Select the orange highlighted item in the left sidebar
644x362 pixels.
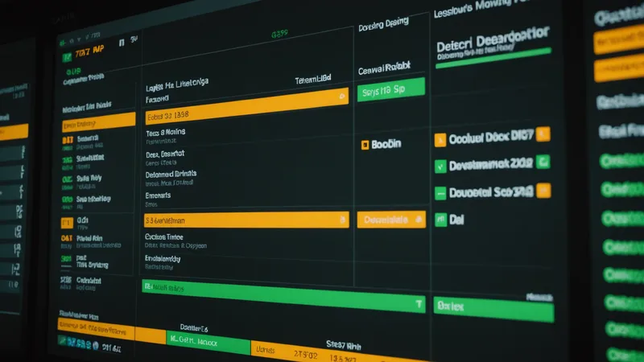pos(98,122)
